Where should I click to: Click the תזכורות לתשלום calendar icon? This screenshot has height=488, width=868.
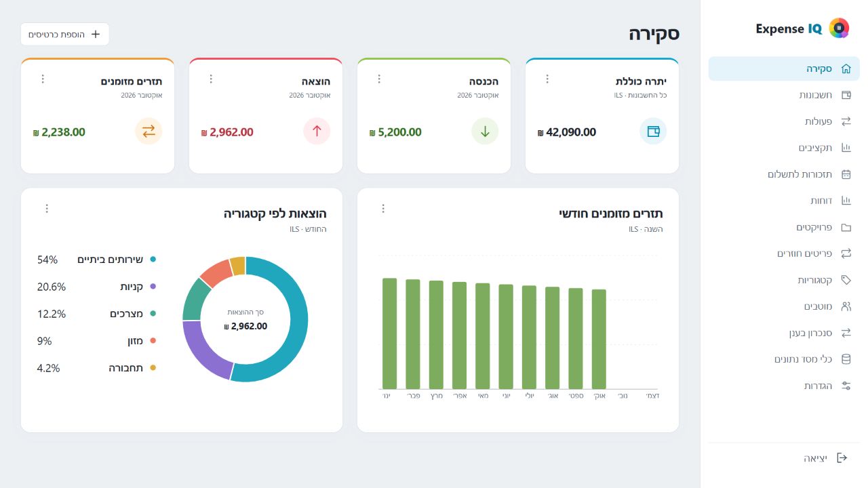pos(846,174)
